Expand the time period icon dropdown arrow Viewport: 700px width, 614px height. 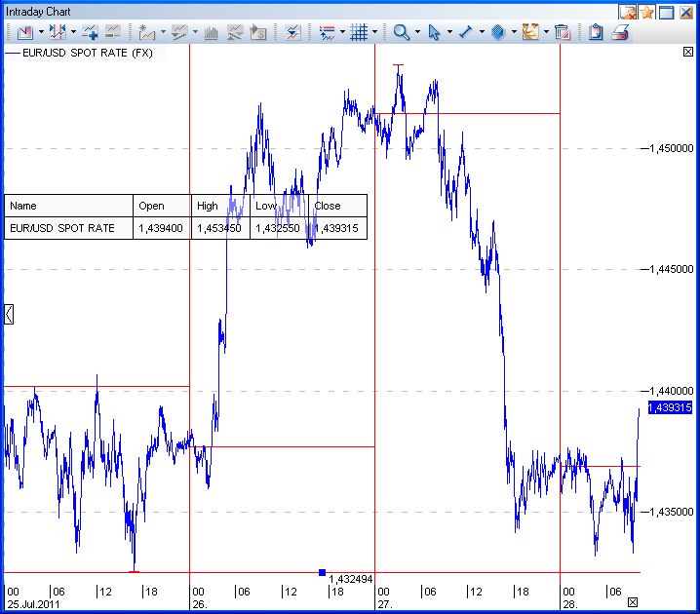click(x=73, y=32)
